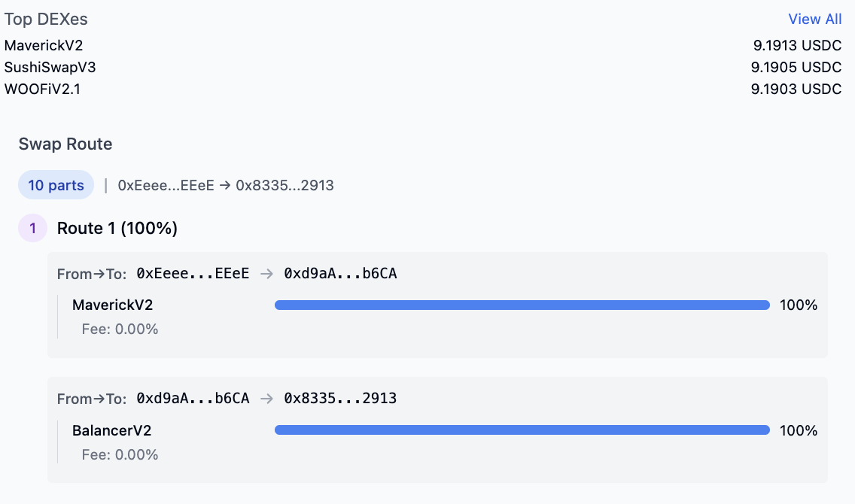
Task: Select the MaverickV2 entry in Top DEXes
Action: point(44,45)
